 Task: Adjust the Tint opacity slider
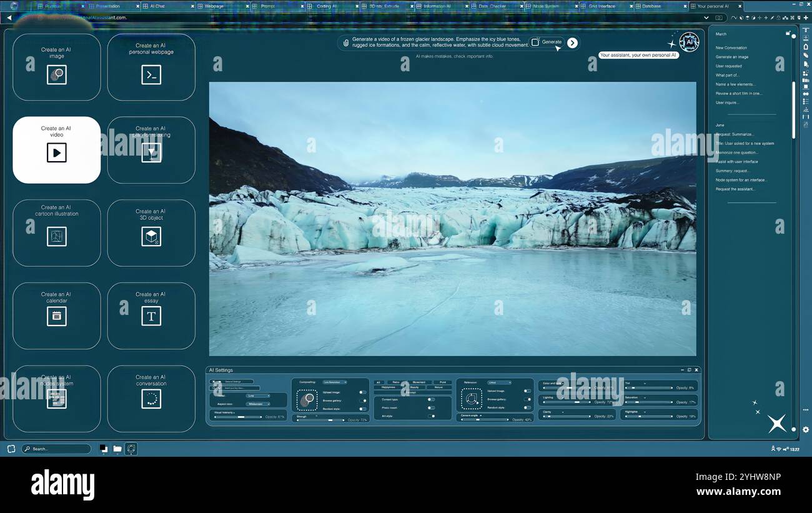[x=649, y=387]
